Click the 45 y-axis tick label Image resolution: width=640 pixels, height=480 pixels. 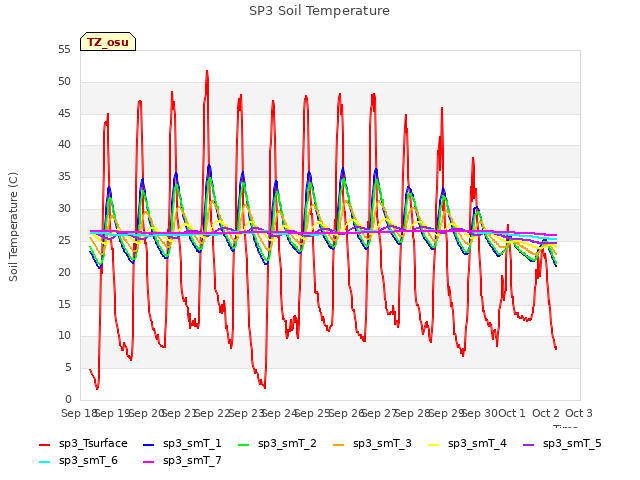pos(64,113)
